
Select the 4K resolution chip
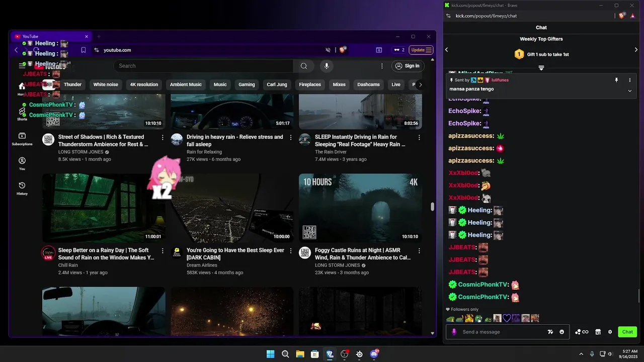144,84
